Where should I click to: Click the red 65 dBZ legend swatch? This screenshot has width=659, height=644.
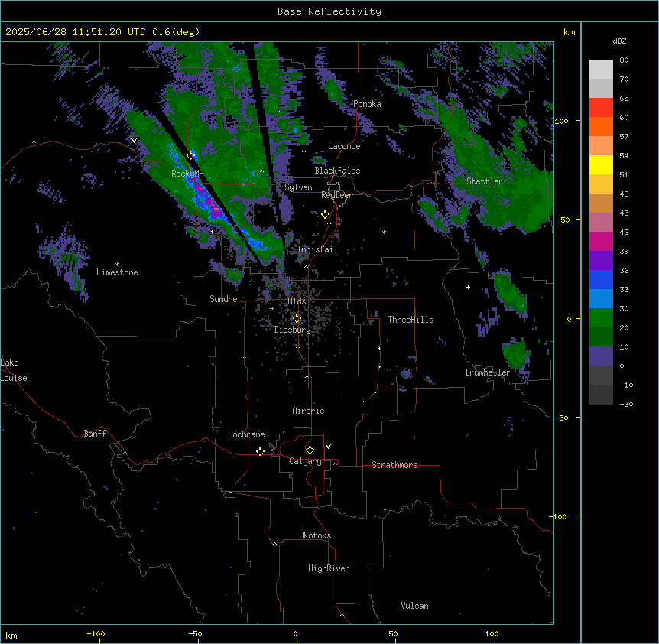tap(601, 108)
